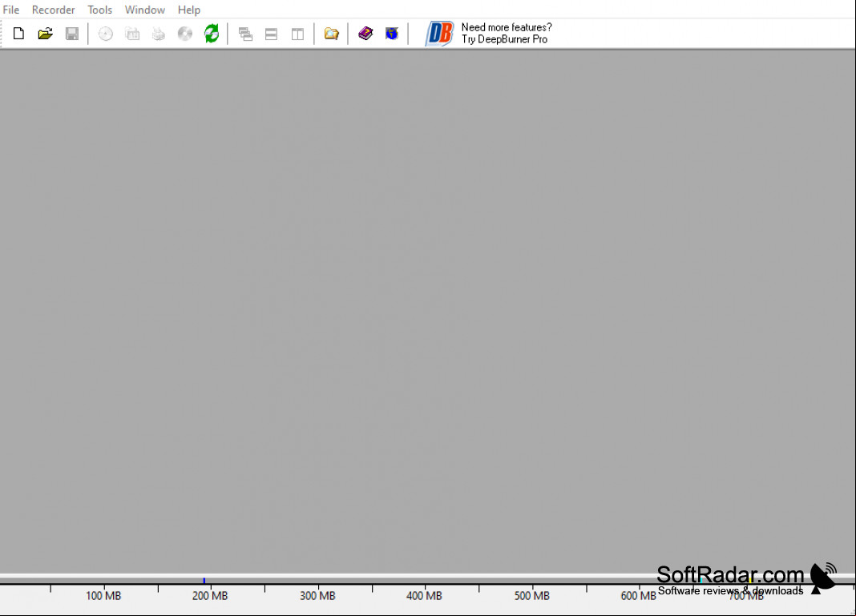Viewport: 856px width, 616px height.
Task: Click the 100 MB label on the size scale
Action: 103,596
